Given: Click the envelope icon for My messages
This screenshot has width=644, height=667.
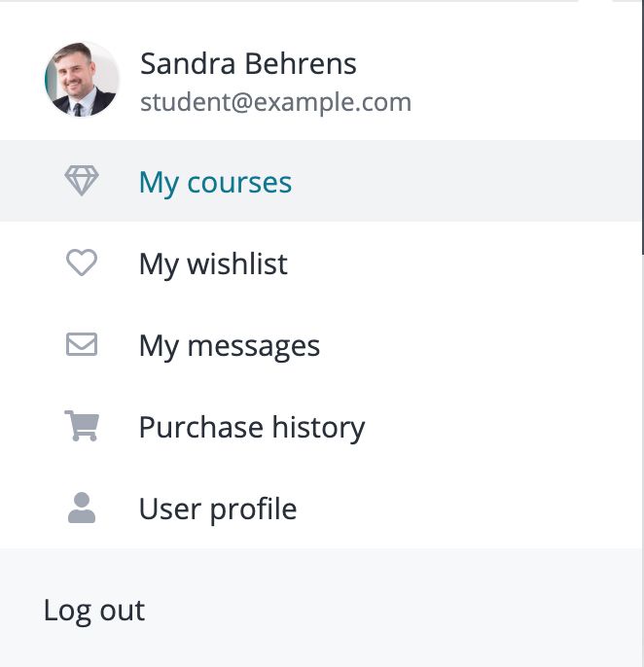Looking at the screenshot, I should click(82, 344).
